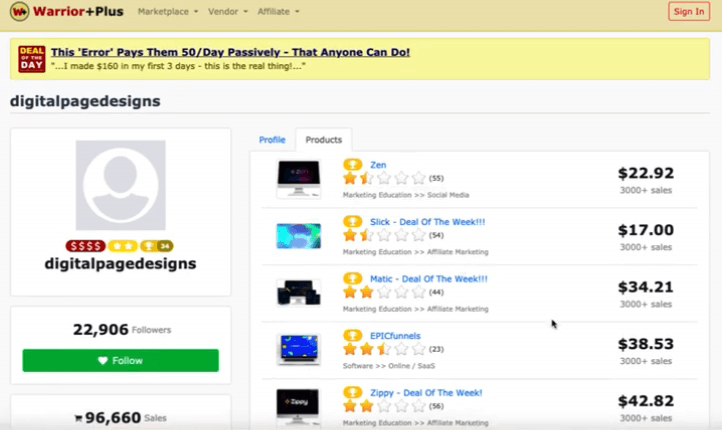Screen dimensions: 722x430
Task: Click the star rating under Matic
Action: tap(384, 292)
